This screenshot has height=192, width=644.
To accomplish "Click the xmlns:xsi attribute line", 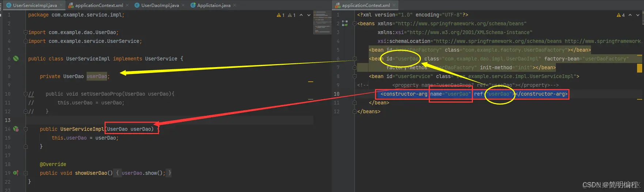I will click(x=455, y=32).
